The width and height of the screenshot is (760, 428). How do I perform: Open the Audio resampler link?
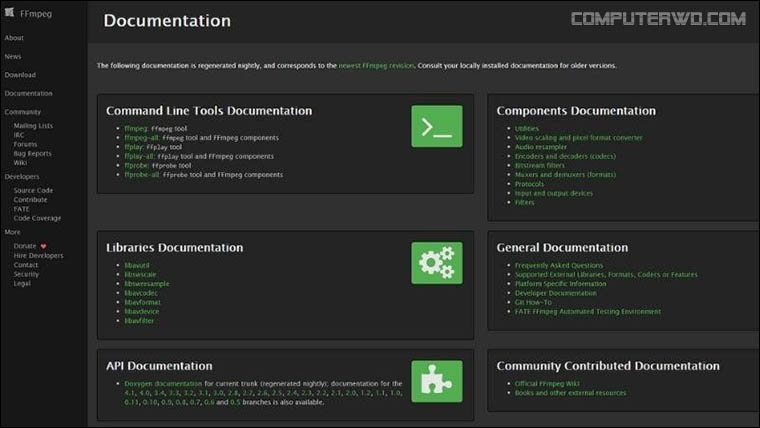click(x=540, y=147)
